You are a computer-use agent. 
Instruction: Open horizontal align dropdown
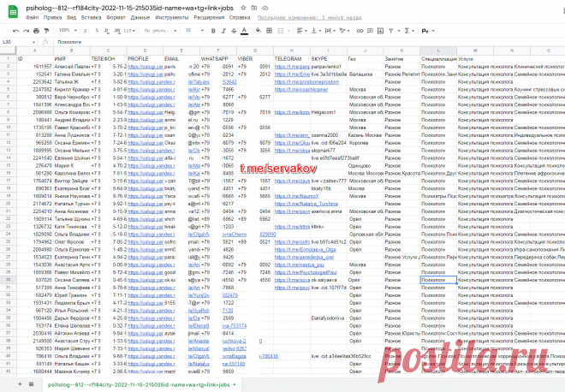coord(301,31)
